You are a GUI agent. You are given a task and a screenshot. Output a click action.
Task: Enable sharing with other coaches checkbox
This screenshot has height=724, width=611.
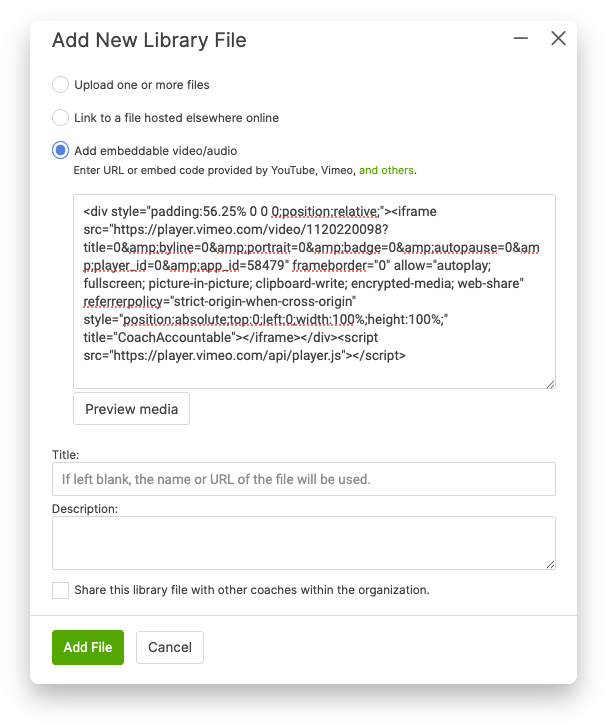pyautogui.click(x=61, y=590)
